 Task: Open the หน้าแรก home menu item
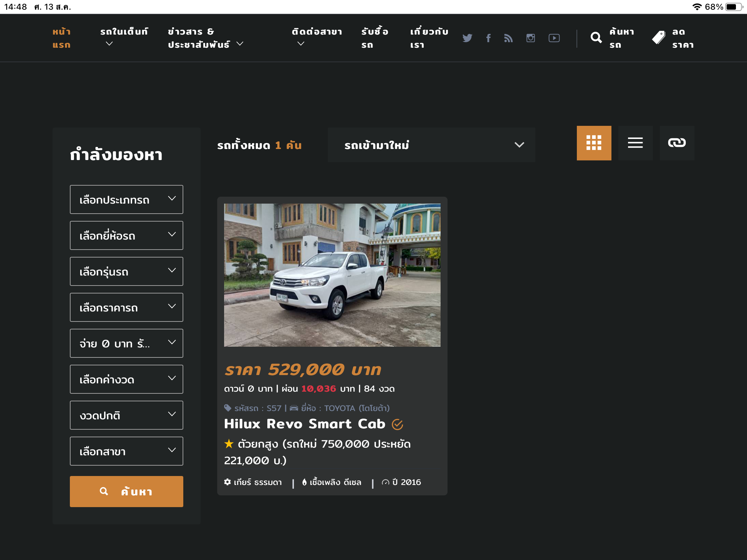click(62, 38)
